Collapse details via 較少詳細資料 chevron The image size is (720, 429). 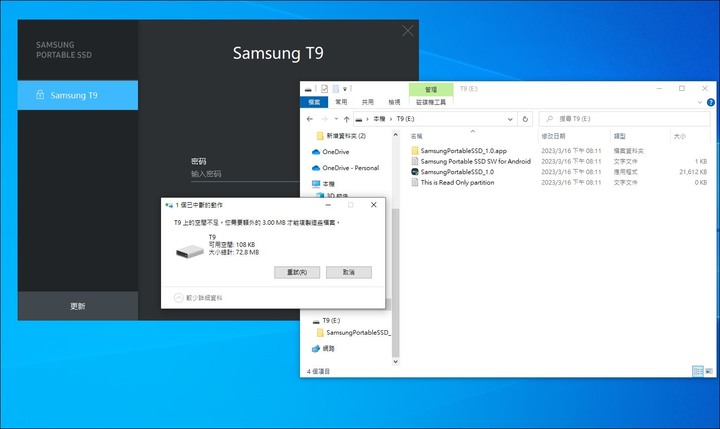pos(179,298)
